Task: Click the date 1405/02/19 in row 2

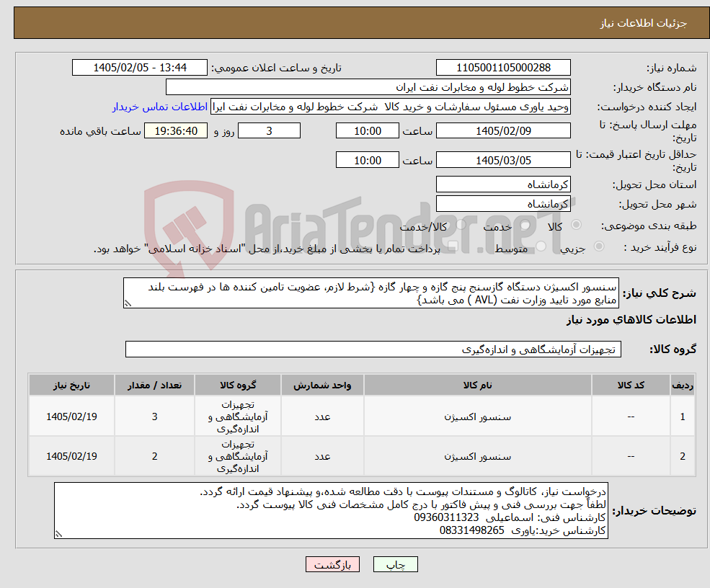Action: (71, 456)
